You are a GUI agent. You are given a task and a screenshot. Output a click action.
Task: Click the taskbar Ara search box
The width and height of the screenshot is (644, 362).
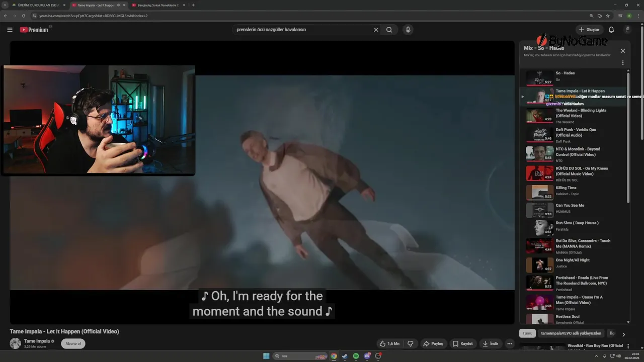(301, 356)
